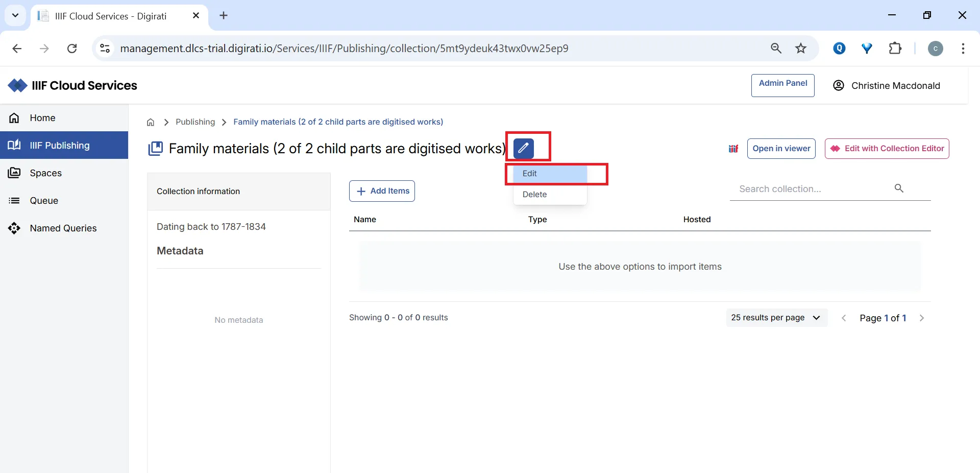Expand the browser tab search chevron

15,16
